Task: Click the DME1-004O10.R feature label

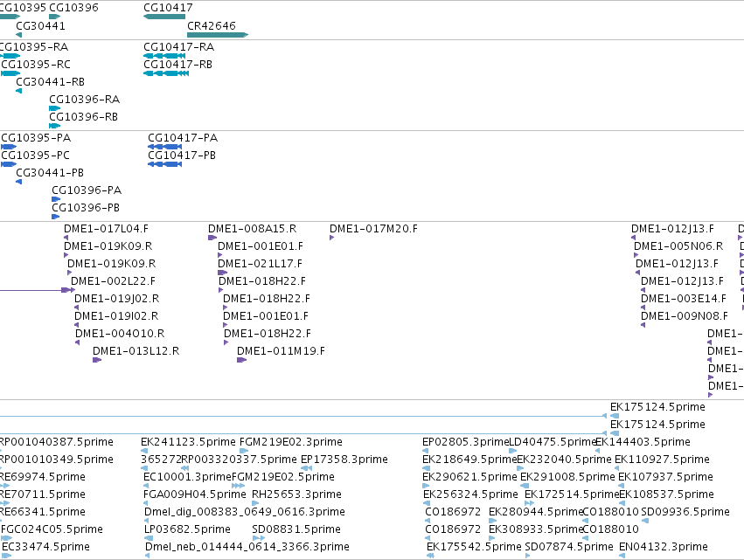Action: tap(120, 334)
